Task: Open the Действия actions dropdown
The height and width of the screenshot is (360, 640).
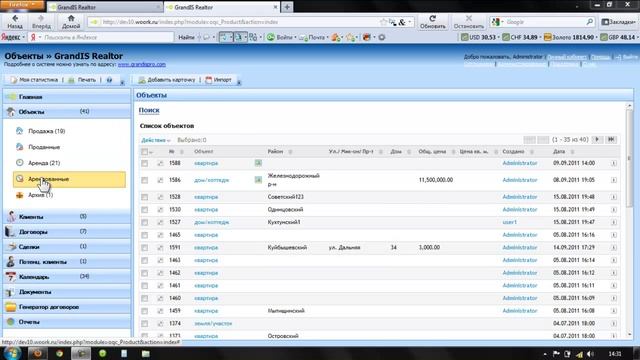Action: coord(156,140)
